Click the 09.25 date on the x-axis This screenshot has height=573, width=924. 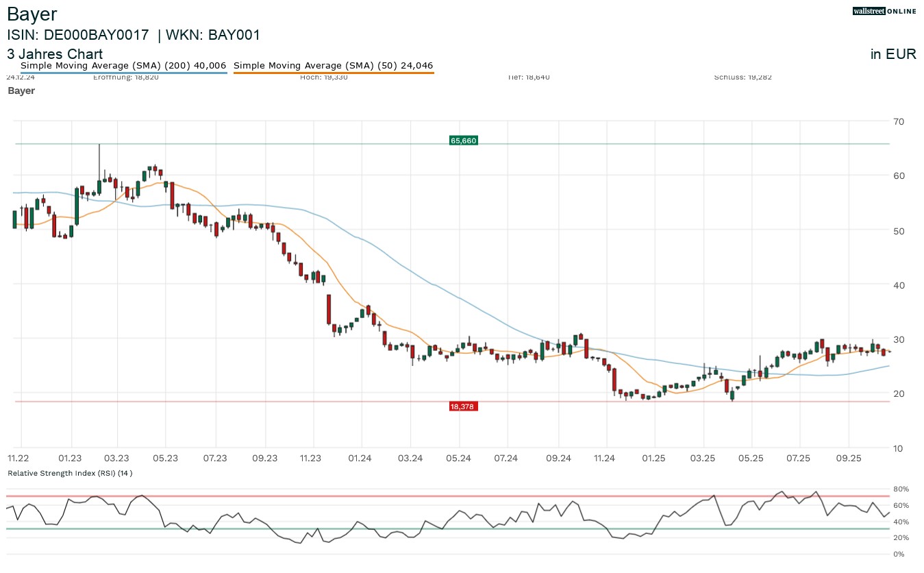coord(849,458)
